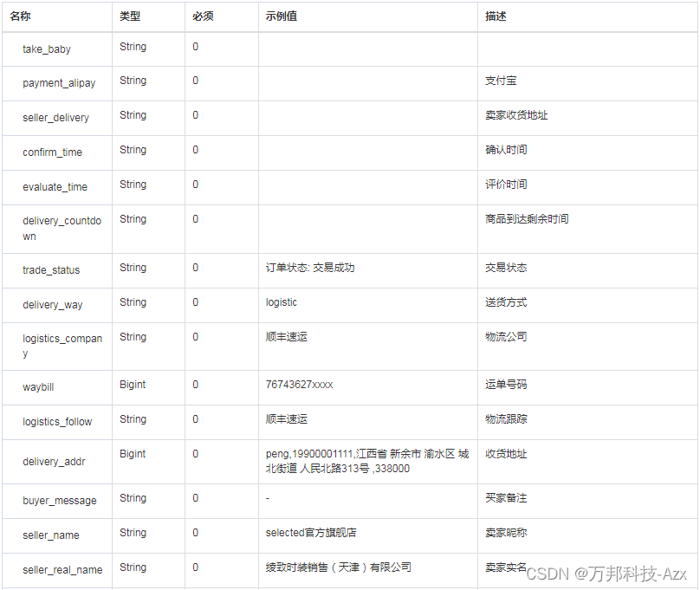Select the buyer_message field name

click(x=60, y=501)
